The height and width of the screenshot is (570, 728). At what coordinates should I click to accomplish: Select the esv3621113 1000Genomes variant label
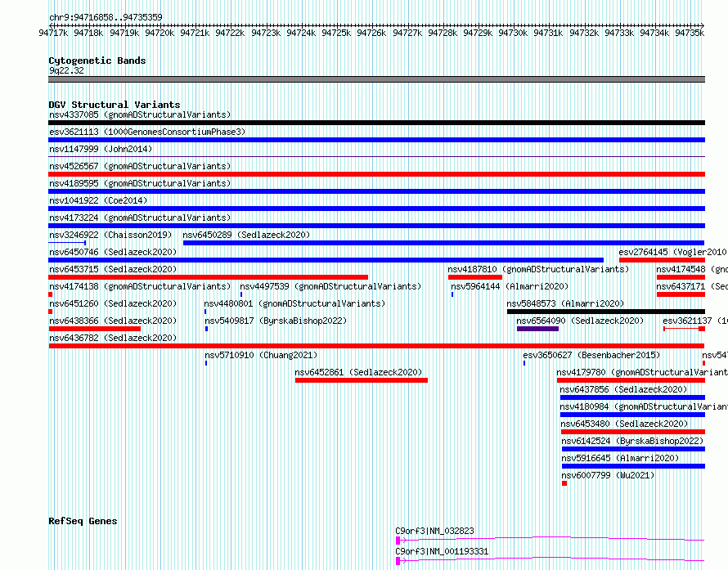tap(147, 132)
